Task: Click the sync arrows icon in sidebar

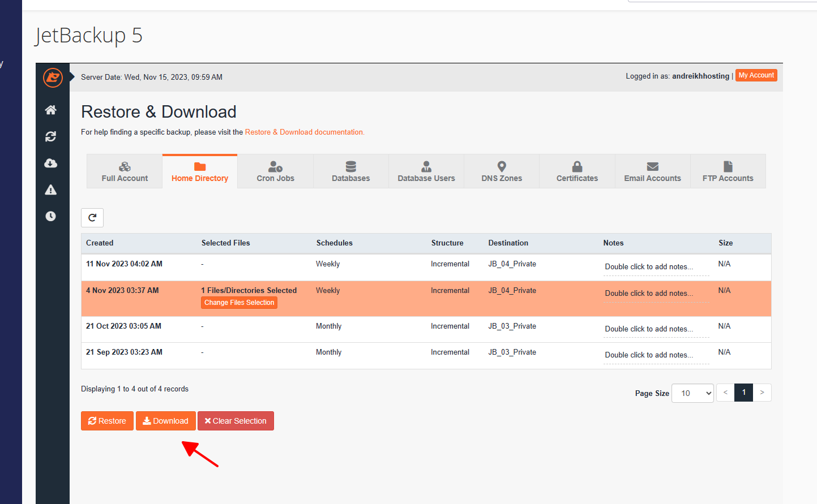Action: 51,136
